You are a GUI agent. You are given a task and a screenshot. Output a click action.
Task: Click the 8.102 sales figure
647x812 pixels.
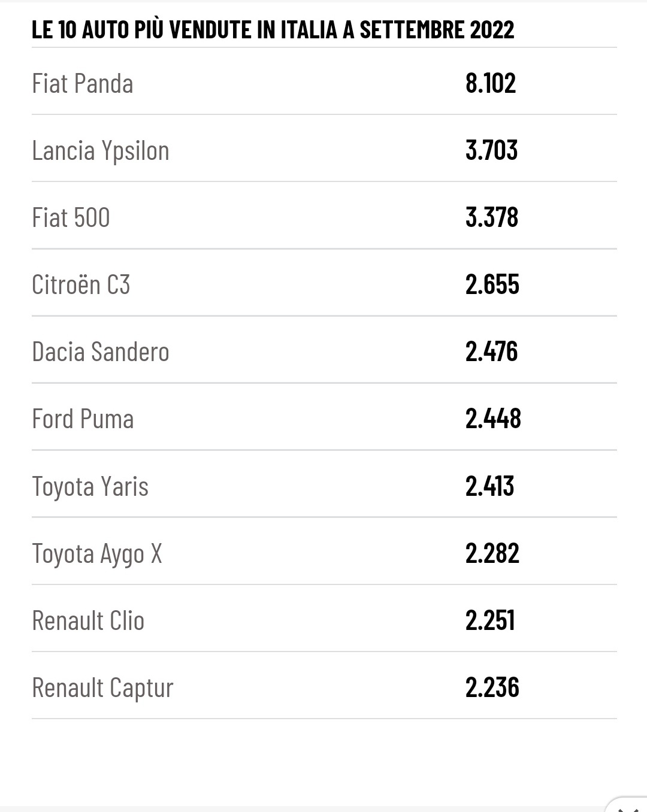491,83
